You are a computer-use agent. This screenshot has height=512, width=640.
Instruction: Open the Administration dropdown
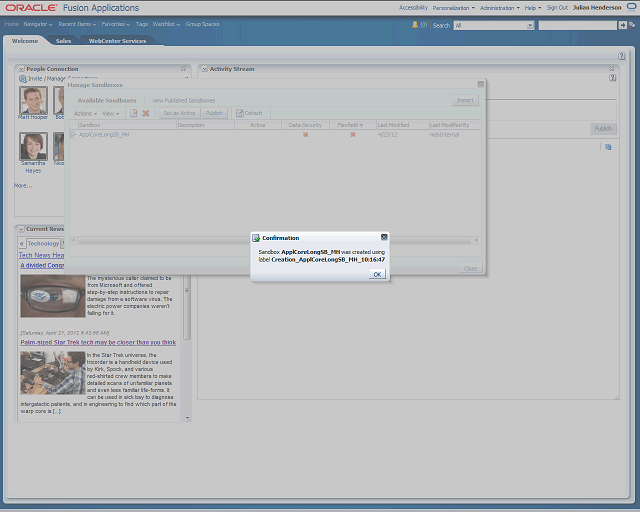point(500,8)
